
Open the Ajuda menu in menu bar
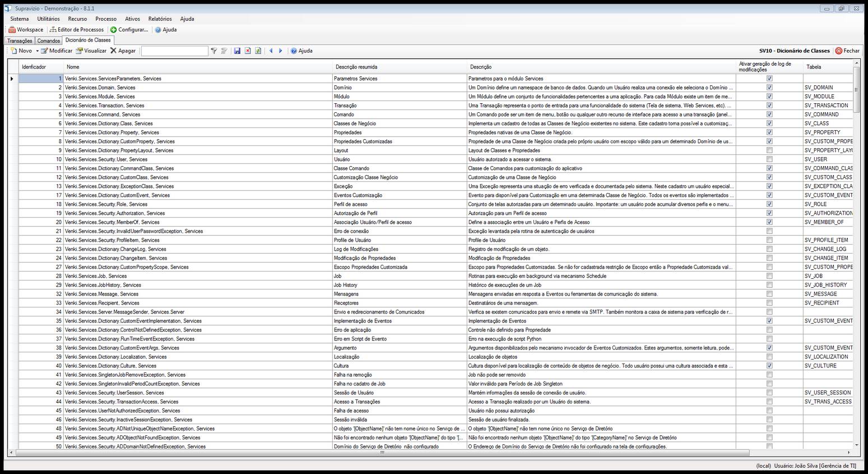point(187,19)
